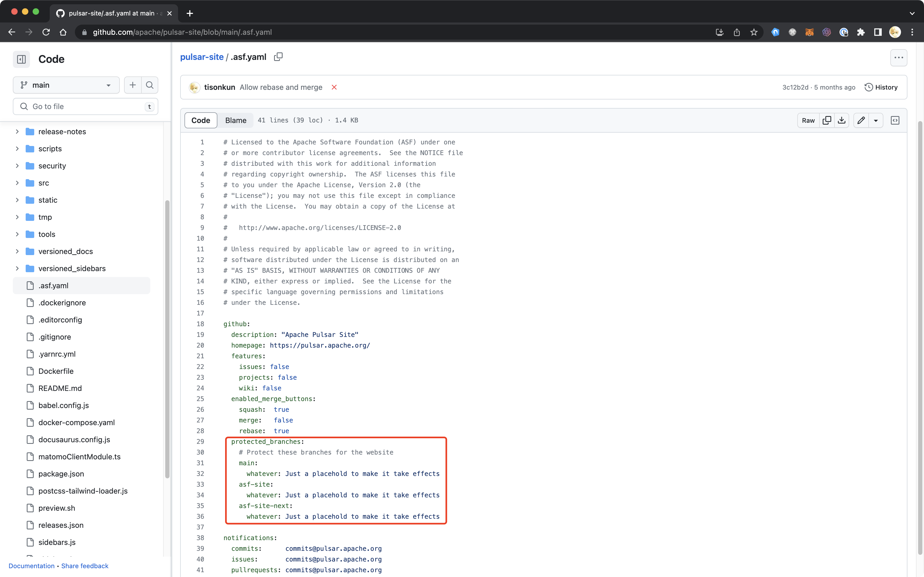Expand the tools folder
The width and height of the screenshot is (924, 577).
tap(17, 234)
